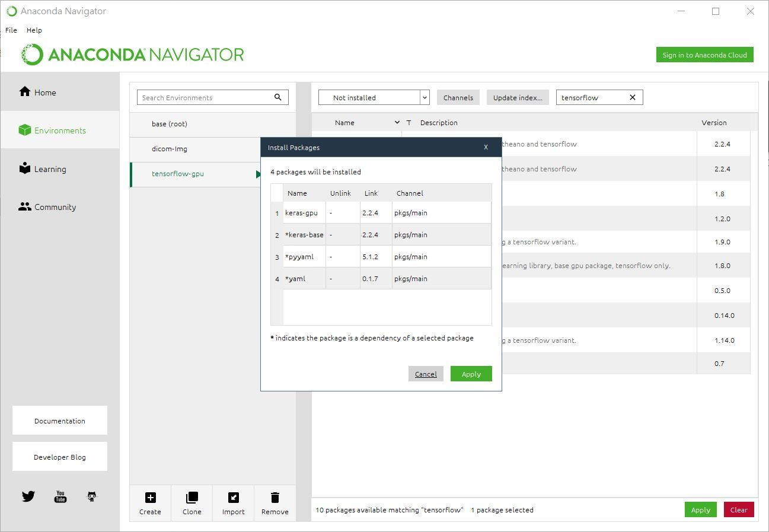Remove the selected environment
The height and width of the screenshot is (532, 769).
pos(275,504)
